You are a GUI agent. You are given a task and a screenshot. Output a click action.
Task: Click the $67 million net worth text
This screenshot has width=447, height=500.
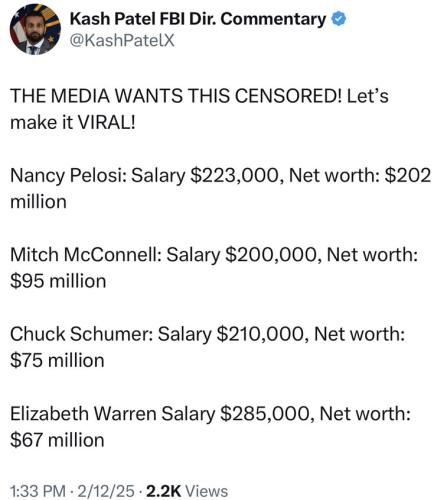pyautogui.click(x=57, y=440)
